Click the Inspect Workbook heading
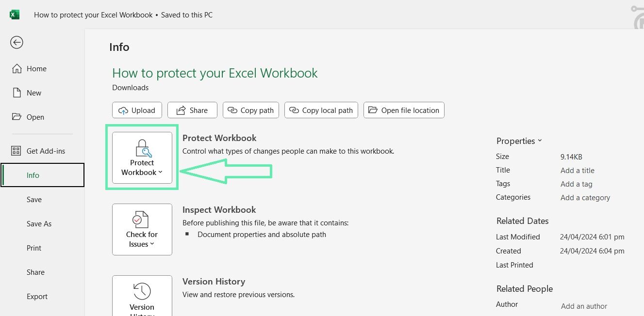 [x=219, y=210]
